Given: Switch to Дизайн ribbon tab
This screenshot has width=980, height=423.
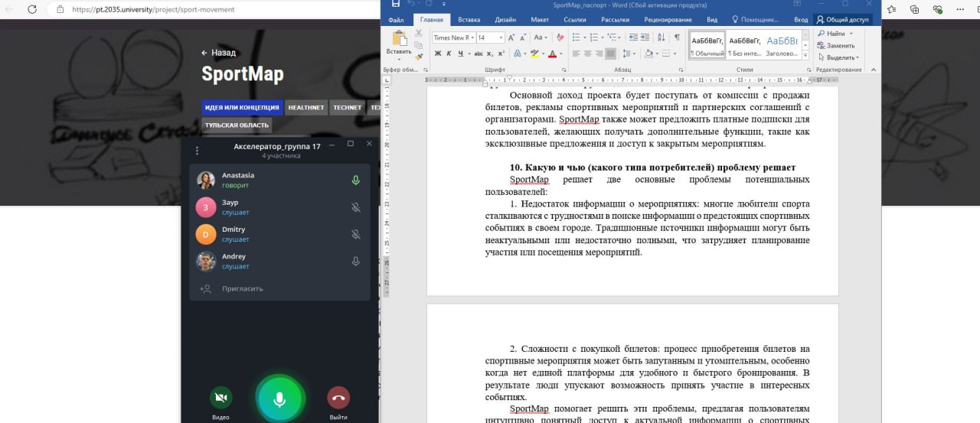Looking at the screenshot, I should click(505, 20).
